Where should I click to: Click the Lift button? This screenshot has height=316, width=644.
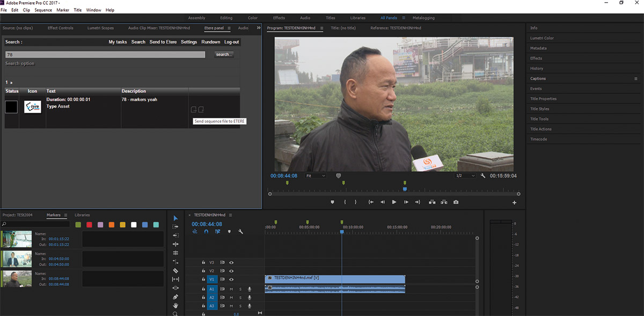pos(432,202)
